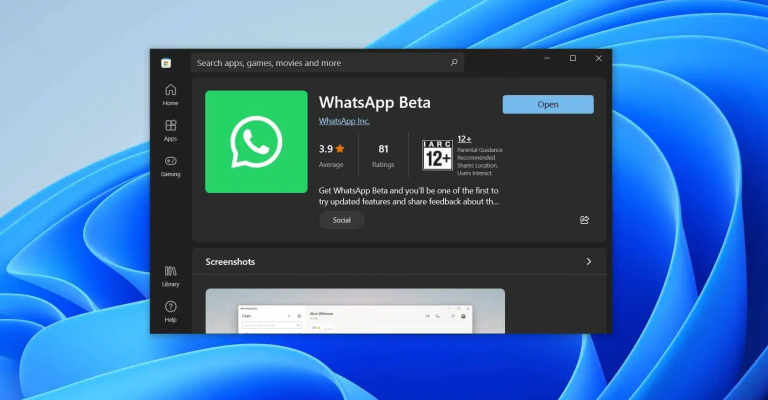
Task: Click the green WhatsApp Beta app logo
Action: click(x=256, y=141)
